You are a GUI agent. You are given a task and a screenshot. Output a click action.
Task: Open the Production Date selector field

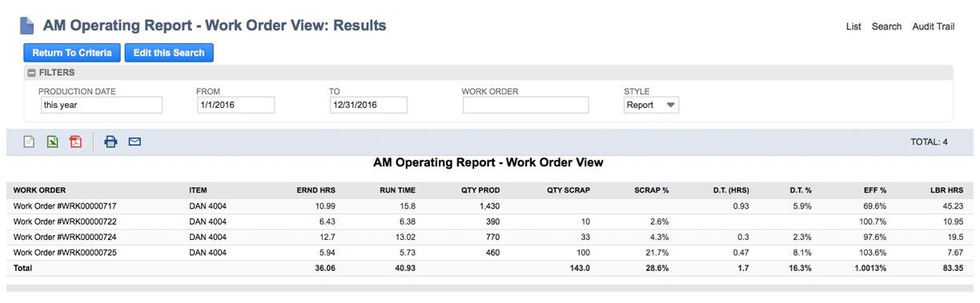[x=102, y=105]
